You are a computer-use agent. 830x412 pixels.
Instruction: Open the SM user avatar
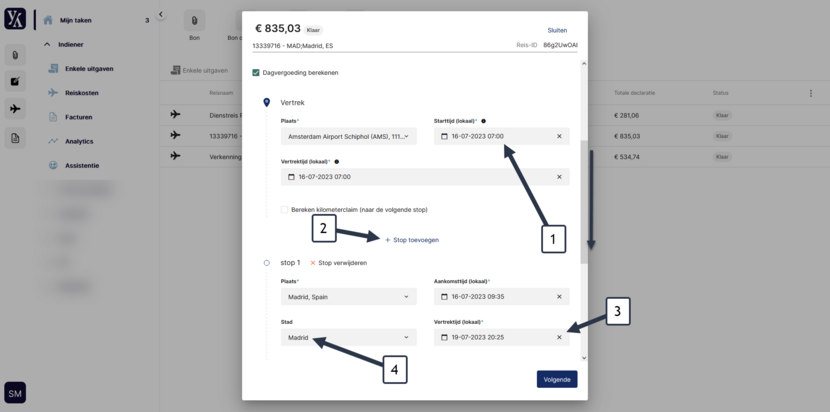[15, 393]
